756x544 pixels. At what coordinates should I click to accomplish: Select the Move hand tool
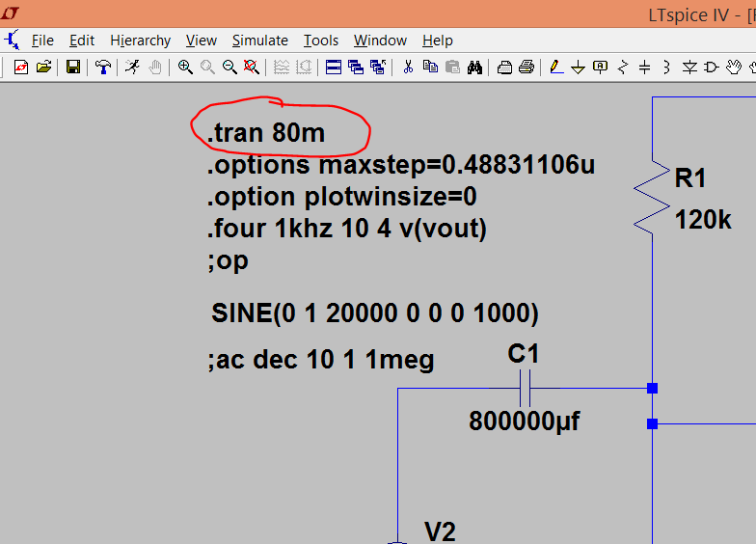[x=734, y=68]
